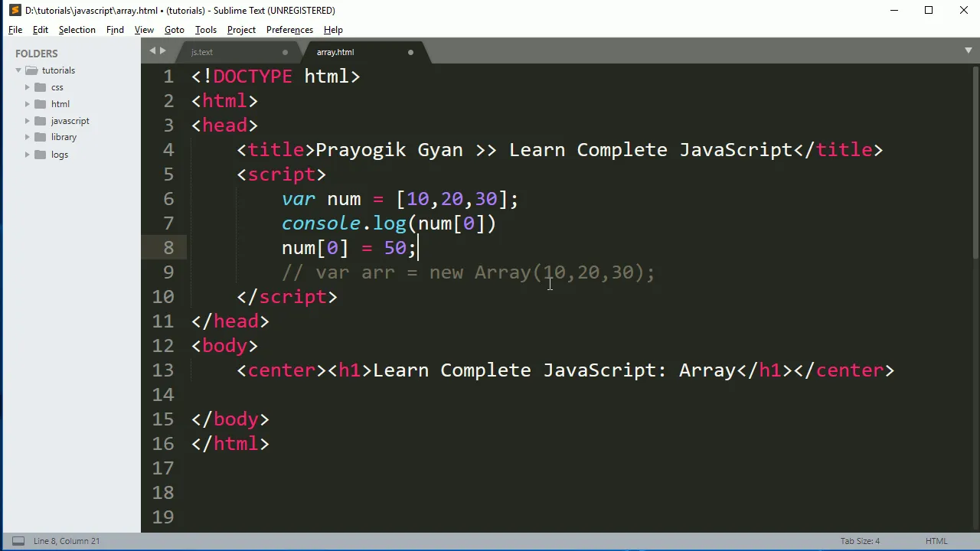
Task: Click line number 1 in gutter
Action: click(x=168, y=77)
